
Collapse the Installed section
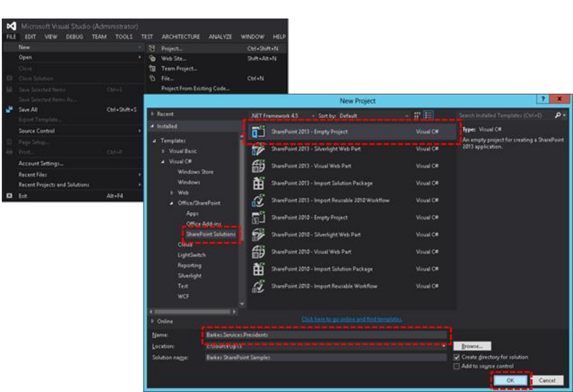152,126
